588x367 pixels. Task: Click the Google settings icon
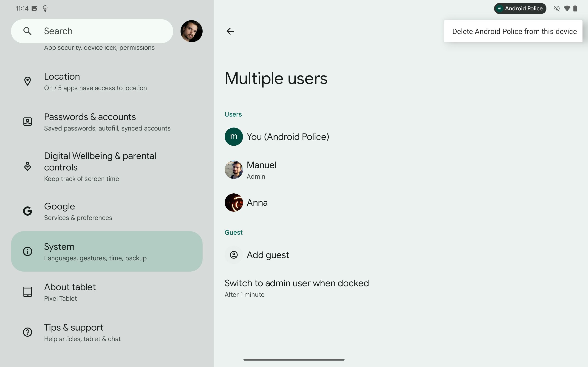tap(28, 211)
